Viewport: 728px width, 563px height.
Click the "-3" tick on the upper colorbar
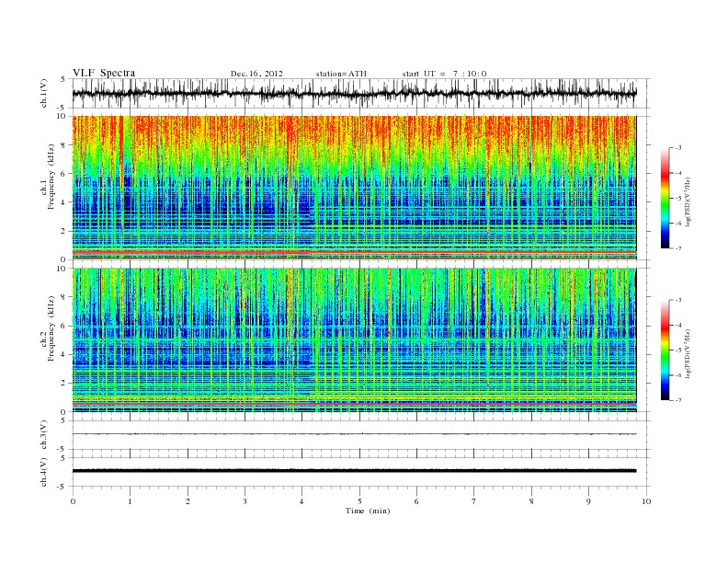pos(678,148)
